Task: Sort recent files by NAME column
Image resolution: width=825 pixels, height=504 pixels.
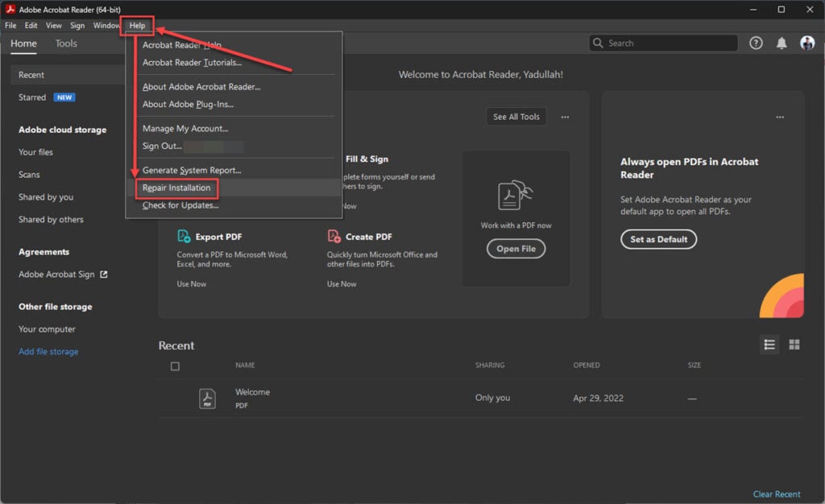Action: (x=245, y=366)
